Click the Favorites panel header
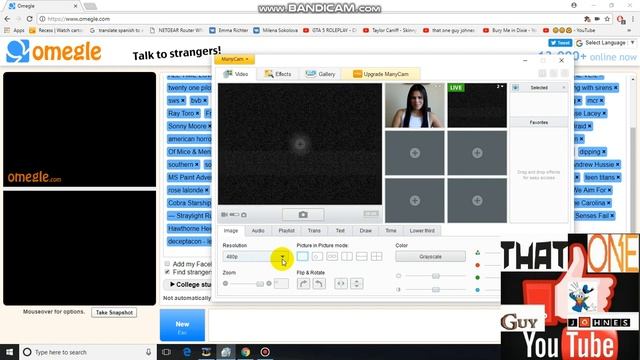The height and width of the screenshot is (360, 640). tap(539, 122)
